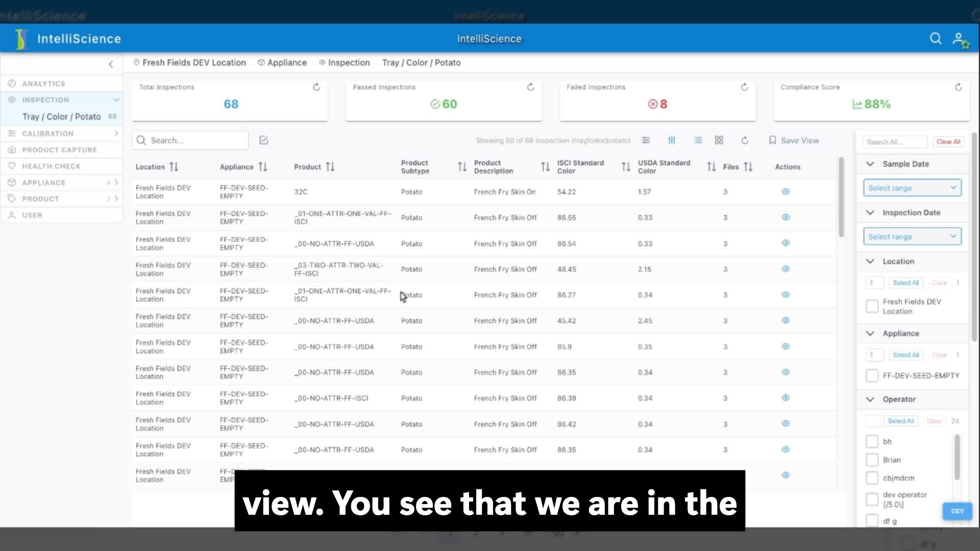
Task: Refresh the Total Inspections card
Action: [x=316, y=87]
